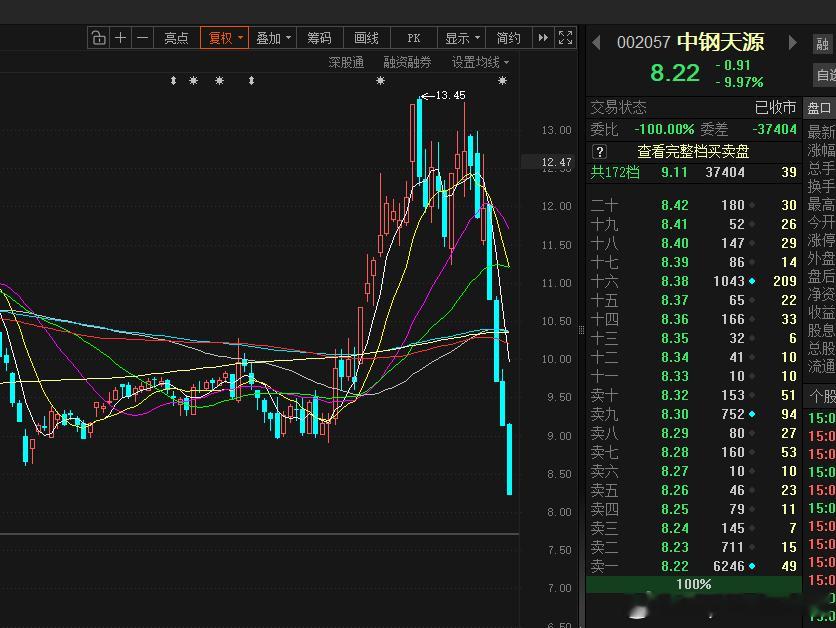Image resolution: width=836 pixels, height=628 pixels.
Task: Zoom in chart with the plus icon
Action: (x=120, y=38)
